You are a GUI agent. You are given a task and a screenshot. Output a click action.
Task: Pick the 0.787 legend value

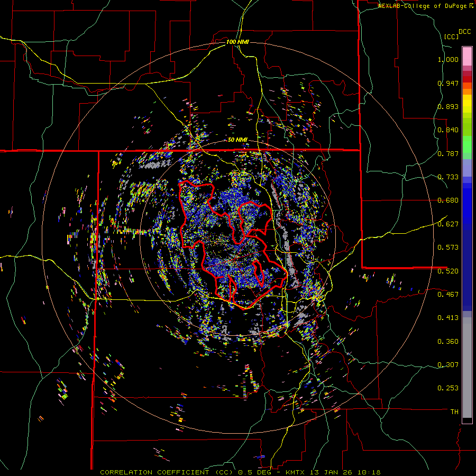coord(448,153)
